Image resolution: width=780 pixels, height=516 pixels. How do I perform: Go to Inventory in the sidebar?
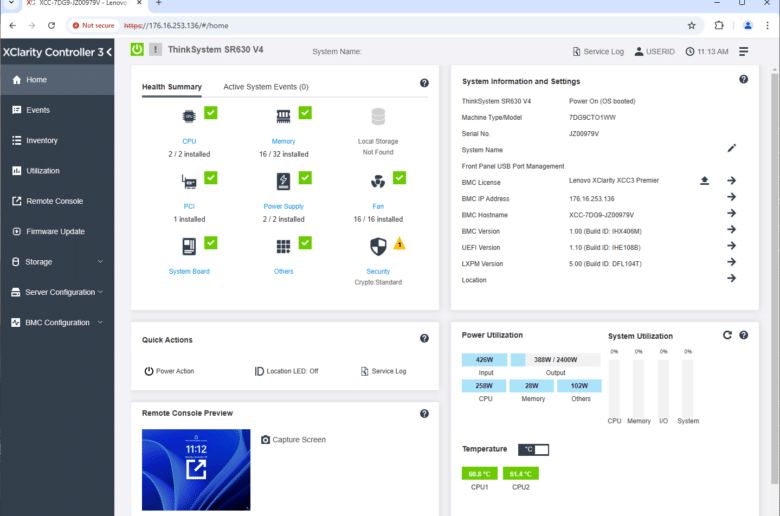pyautogui.click(x=57, y=140)
